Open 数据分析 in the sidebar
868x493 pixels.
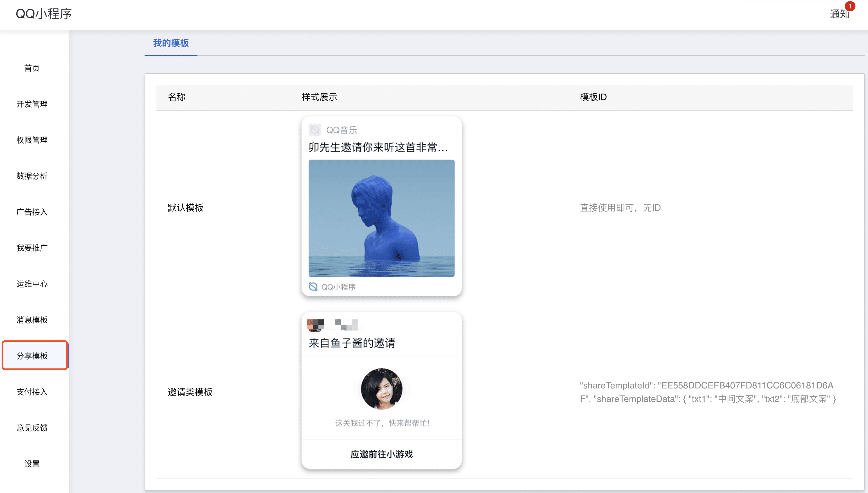(32, 176)
